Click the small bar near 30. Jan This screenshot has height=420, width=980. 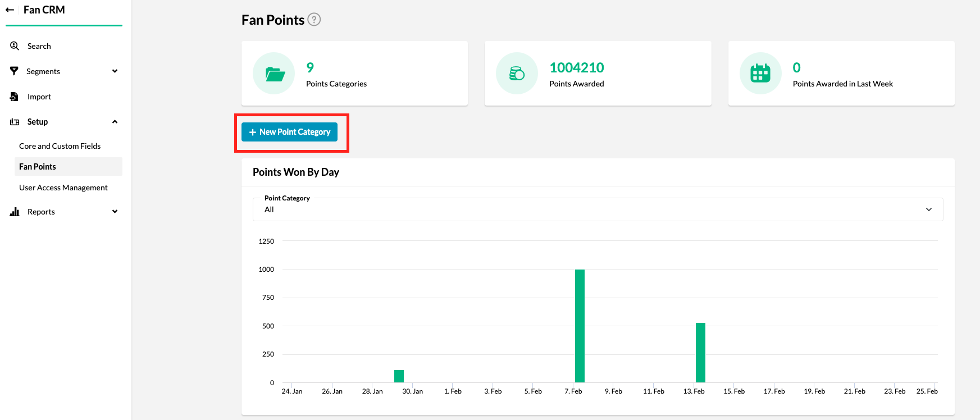point(399,376)
